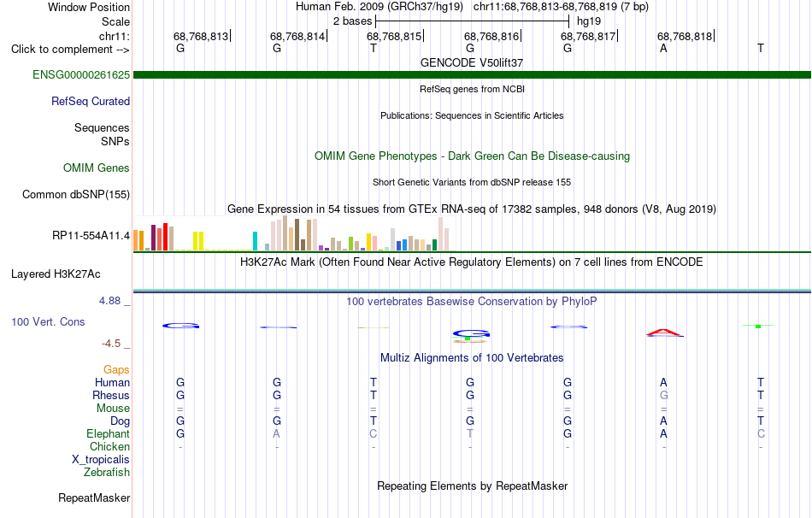Image resolution: width=812 pixels, height=518 pixels.
Task: Click the dark green ENSG00000261625 gene bar
Action: click(x=472, y=74)
